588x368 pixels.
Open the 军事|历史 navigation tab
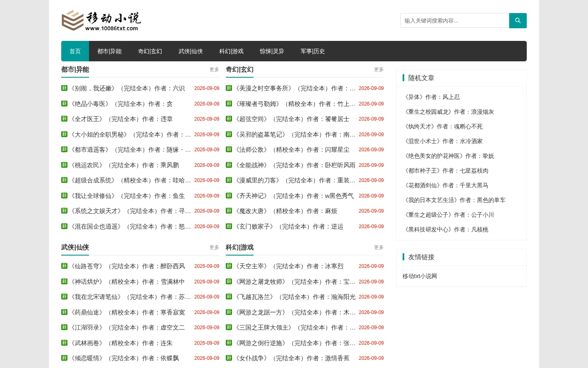pos(313,51)
